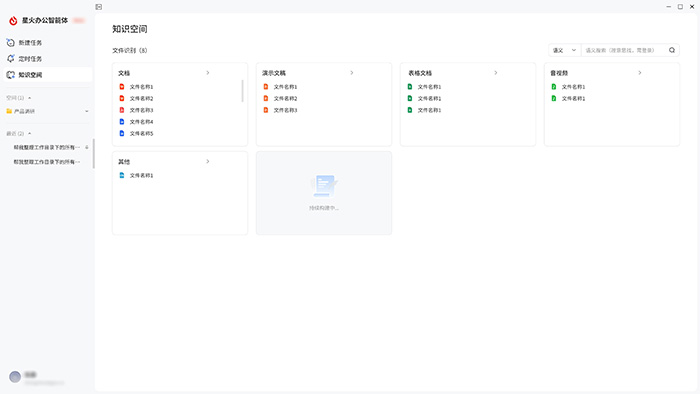Collapse the 空间 (1) section arrow
700x394 pixels.
tap(30, 98)
